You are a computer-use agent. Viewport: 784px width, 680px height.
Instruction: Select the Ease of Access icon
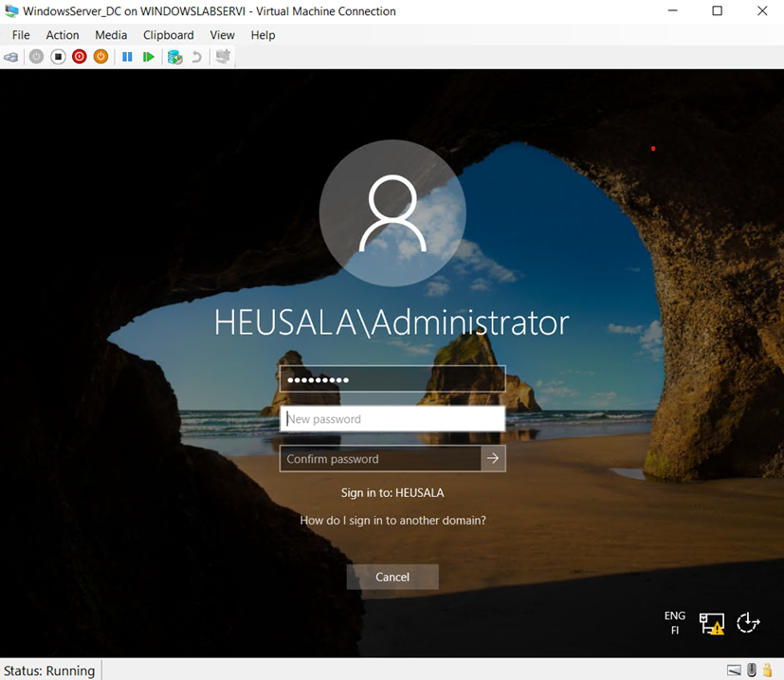click(748, 623)
